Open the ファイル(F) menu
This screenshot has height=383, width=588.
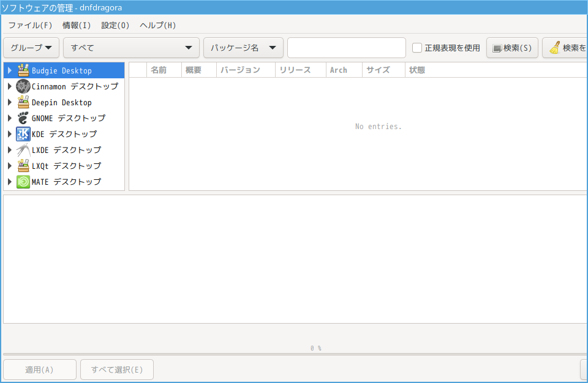(31, 26)
